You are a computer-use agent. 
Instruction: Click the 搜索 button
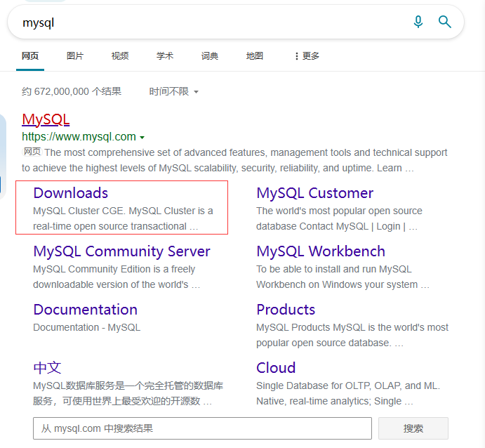(413, 428)
